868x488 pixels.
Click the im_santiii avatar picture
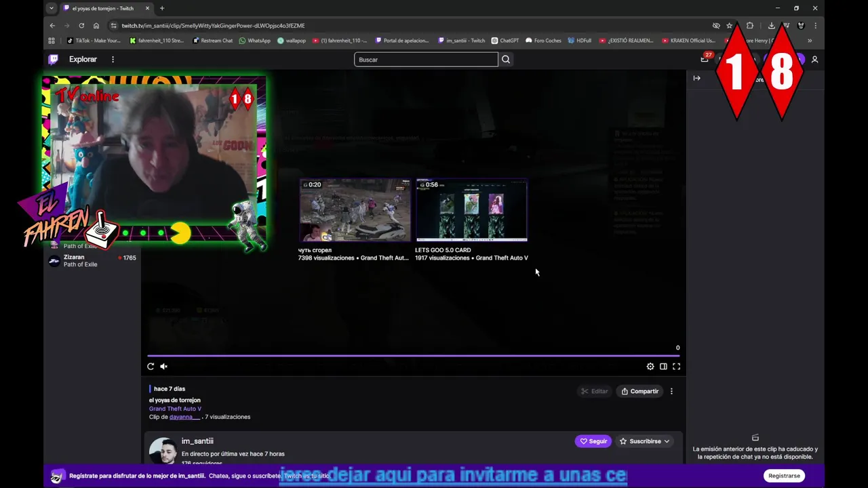click(163, 451)
